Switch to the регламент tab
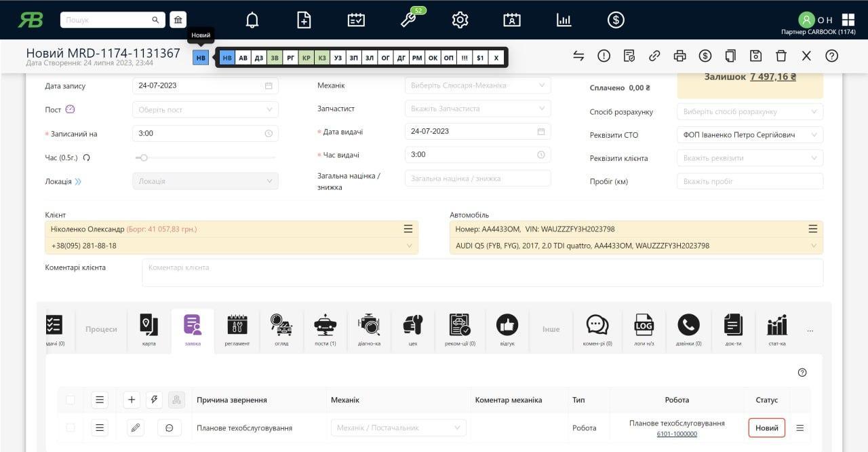This screenshot has height=452, width=868. [237, 331]
